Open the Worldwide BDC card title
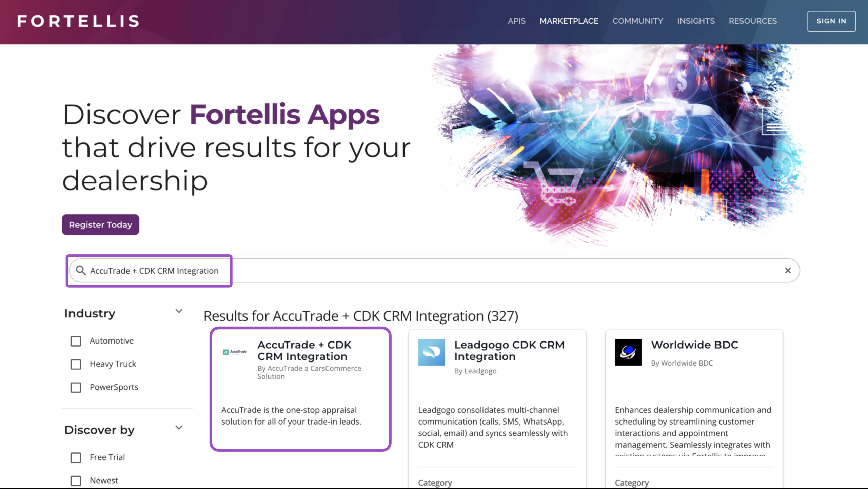 [694, 345]
